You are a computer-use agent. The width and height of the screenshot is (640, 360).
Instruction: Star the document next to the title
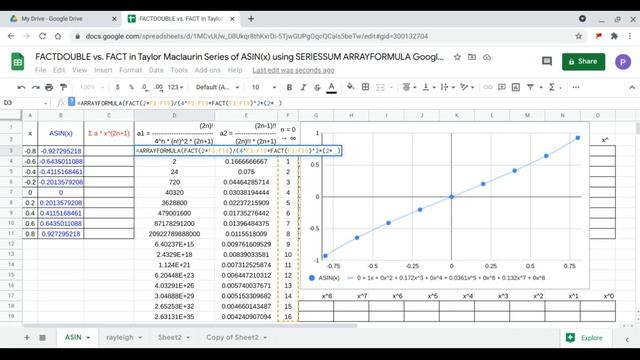[457, 57]
